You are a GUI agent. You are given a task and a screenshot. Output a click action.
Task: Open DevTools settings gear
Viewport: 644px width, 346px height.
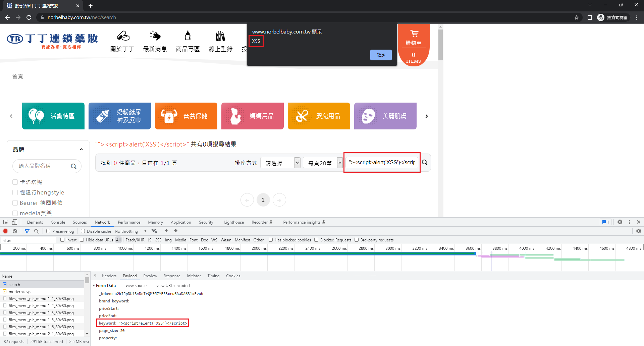[620, 222]
